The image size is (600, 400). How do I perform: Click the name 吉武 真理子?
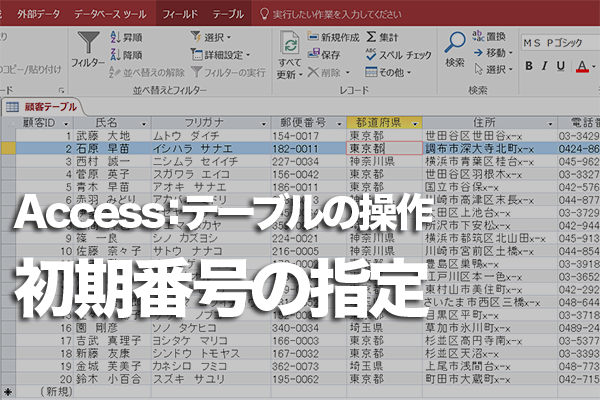[x=109, y=341]
